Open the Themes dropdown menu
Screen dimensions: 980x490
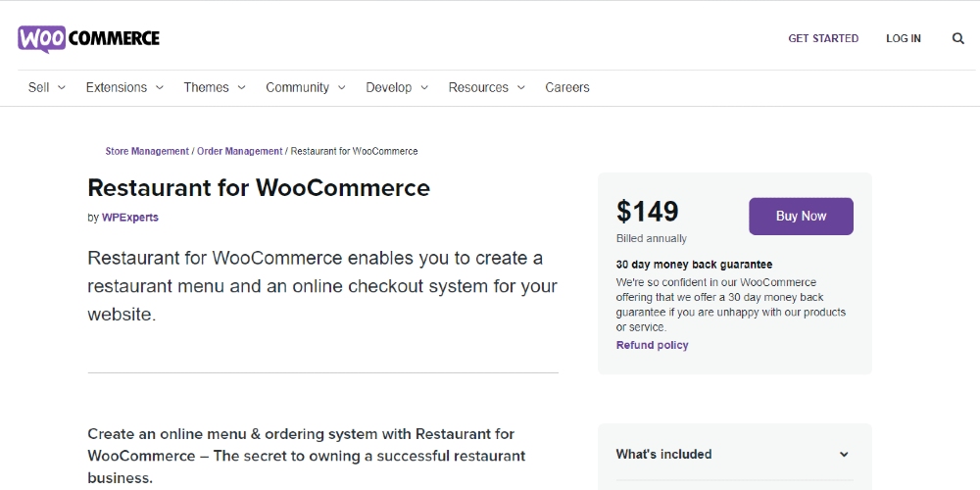click(215, 87)
